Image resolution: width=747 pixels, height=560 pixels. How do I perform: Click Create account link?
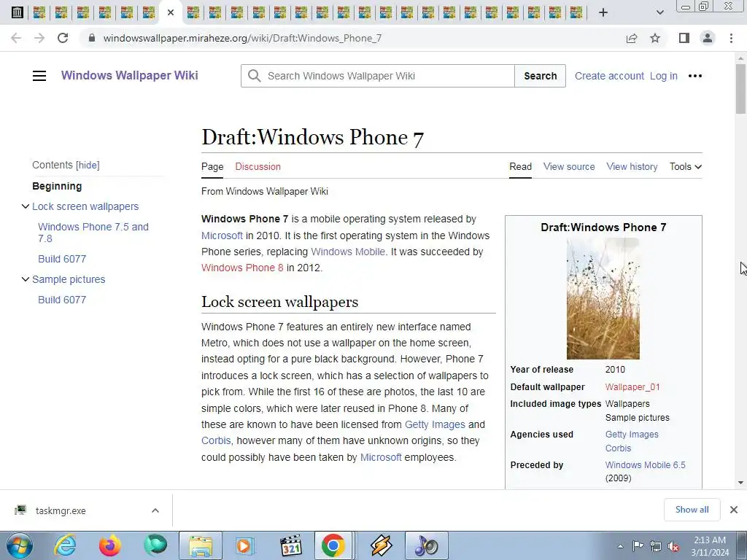pyautogui.click(x=609, y=76)
